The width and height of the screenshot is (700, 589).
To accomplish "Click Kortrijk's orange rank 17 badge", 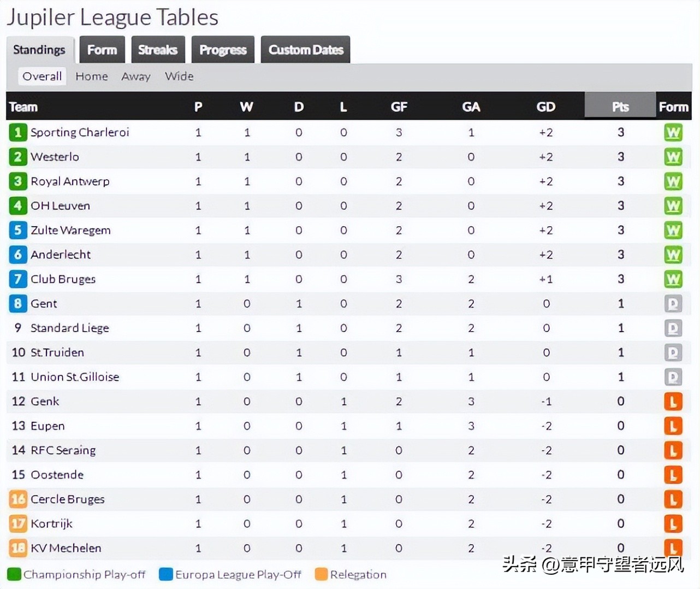I will coord(17,523).
